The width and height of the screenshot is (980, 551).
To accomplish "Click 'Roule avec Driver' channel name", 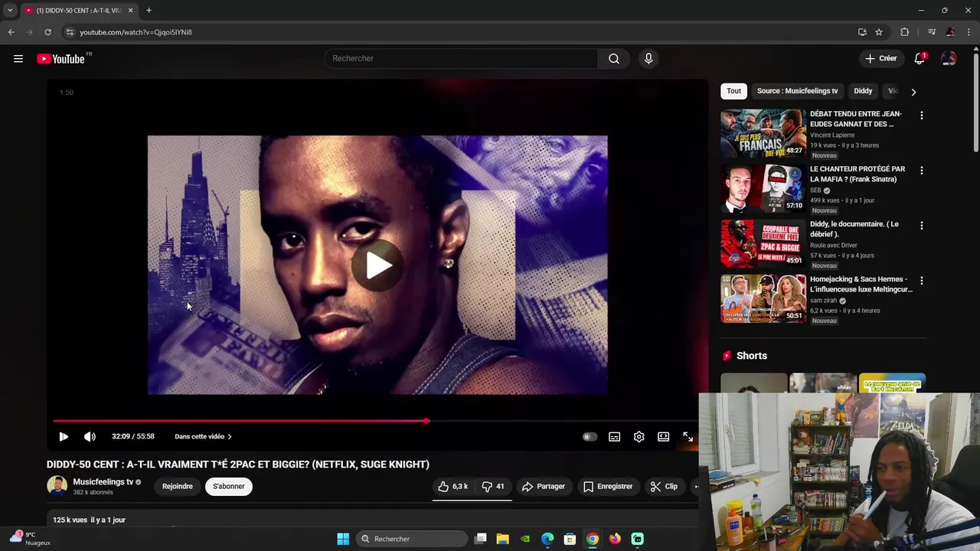I will pos(834,246).
